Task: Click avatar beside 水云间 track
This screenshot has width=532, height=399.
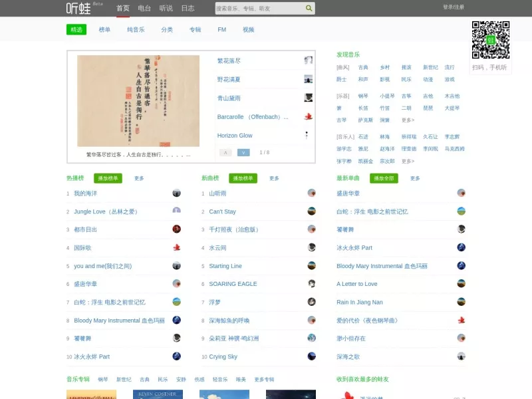Action: (x=311, y=247)
